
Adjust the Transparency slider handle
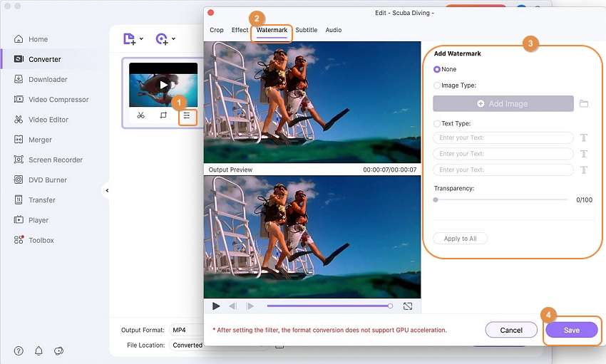click(436, 199)
